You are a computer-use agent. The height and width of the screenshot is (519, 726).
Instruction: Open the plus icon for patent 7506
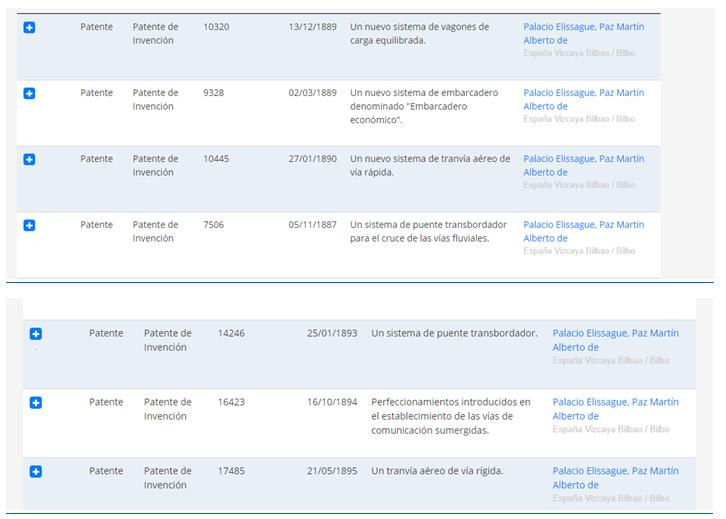pos(29,225)
